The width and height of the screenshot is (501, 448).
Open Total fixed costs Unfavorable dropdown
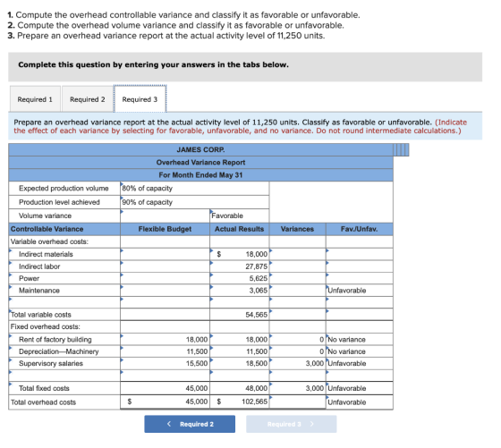[x=360, y=388]
